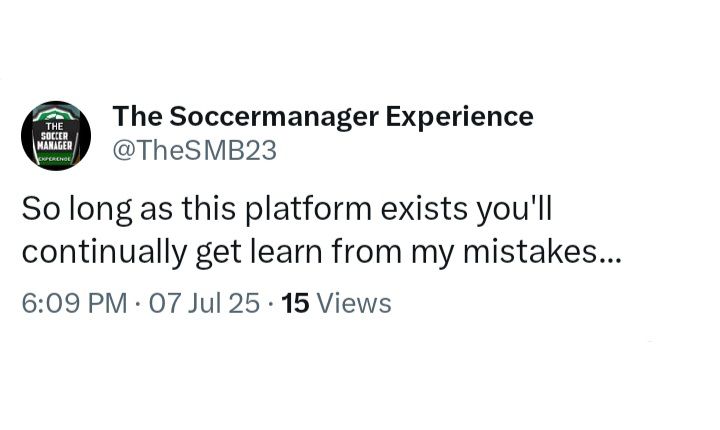The width and height of the screenshot is (720, 430).
Task: Click the green Experience banner in avatar
Action: click(56, 158)
